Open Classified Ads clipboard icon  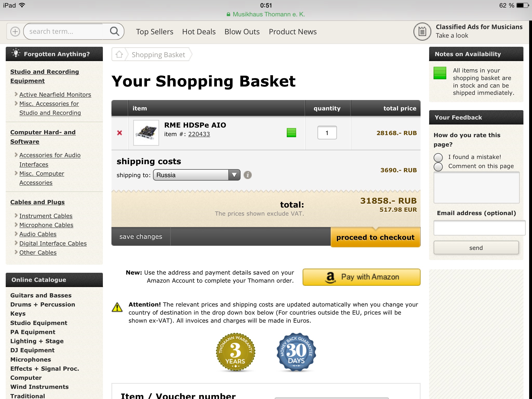[422, 31]
